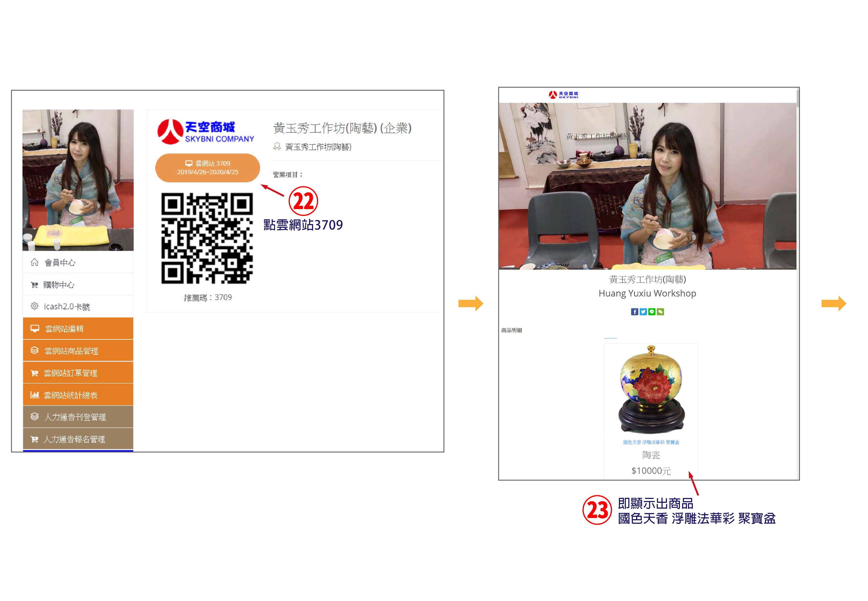Click the 推薦碼:3709 text
This screenshot has height=601, width=868.
tap(208, 298)
